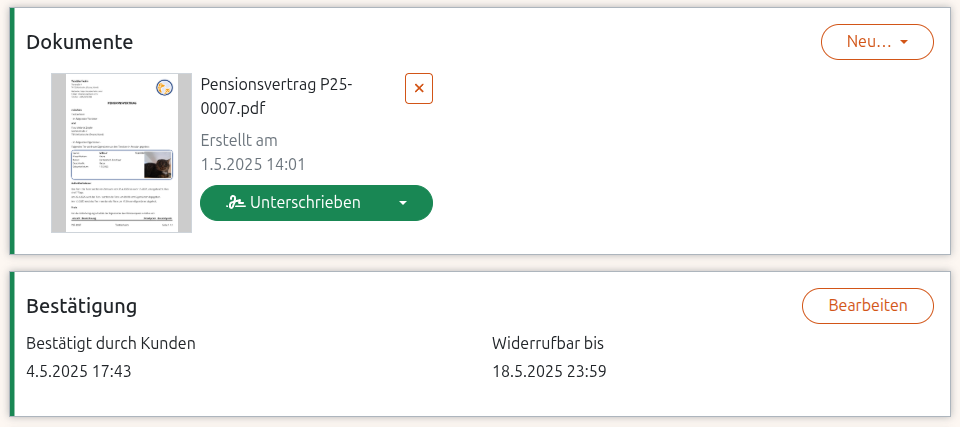
Task: Click the Erstellt am label
Action: pos(239,140)
